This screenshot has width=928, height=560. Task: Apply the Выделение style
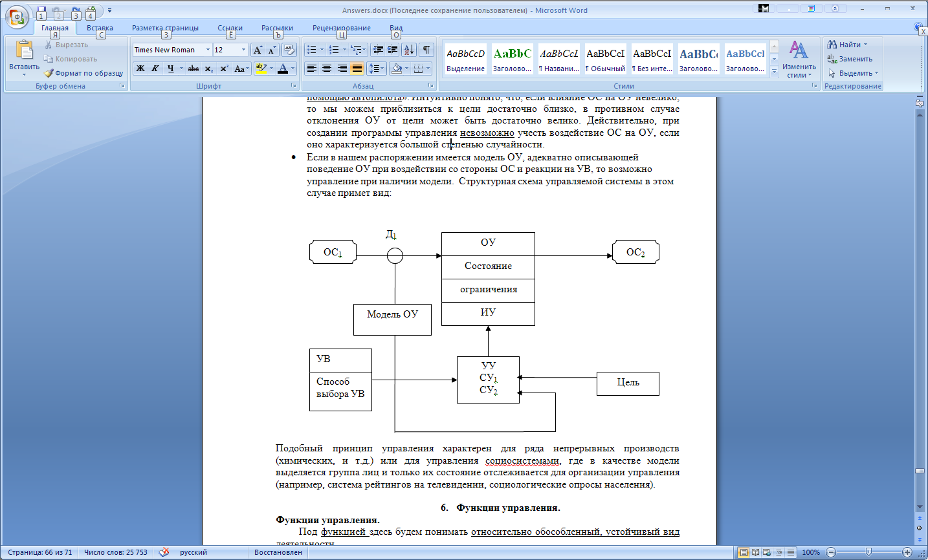(465, 59)
